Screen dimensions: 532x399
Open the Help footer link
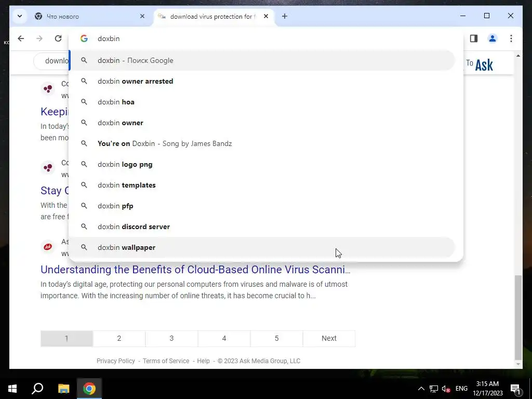click(203, 361)
